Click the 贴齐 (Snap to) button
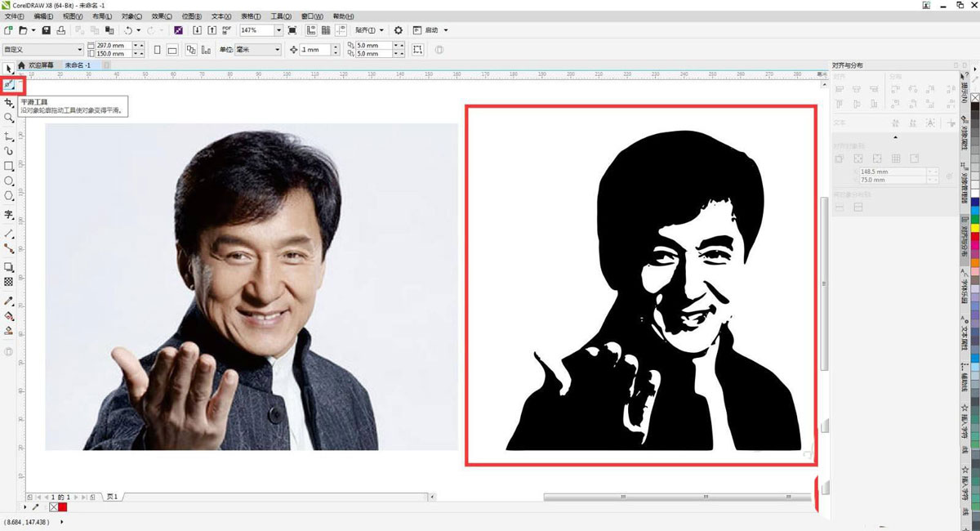The height and width of the screenshot is (531, 980). [x=368, y=30]
